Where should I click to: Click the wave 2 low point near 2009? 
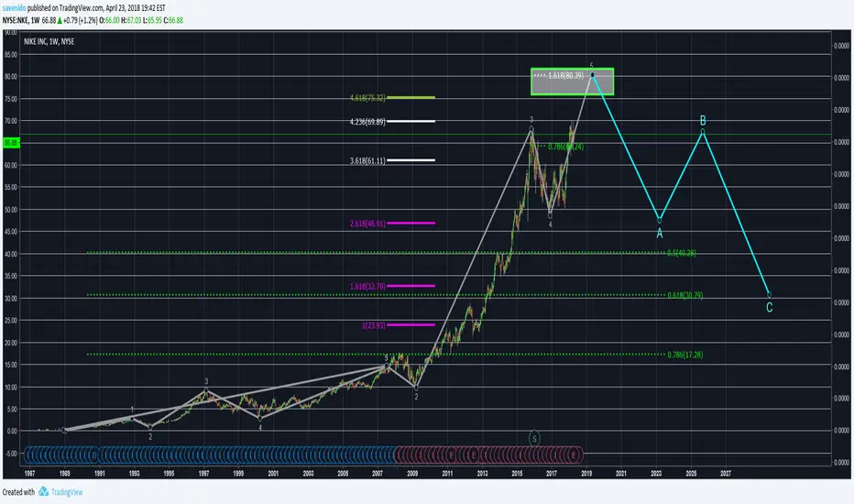(416, 388)
